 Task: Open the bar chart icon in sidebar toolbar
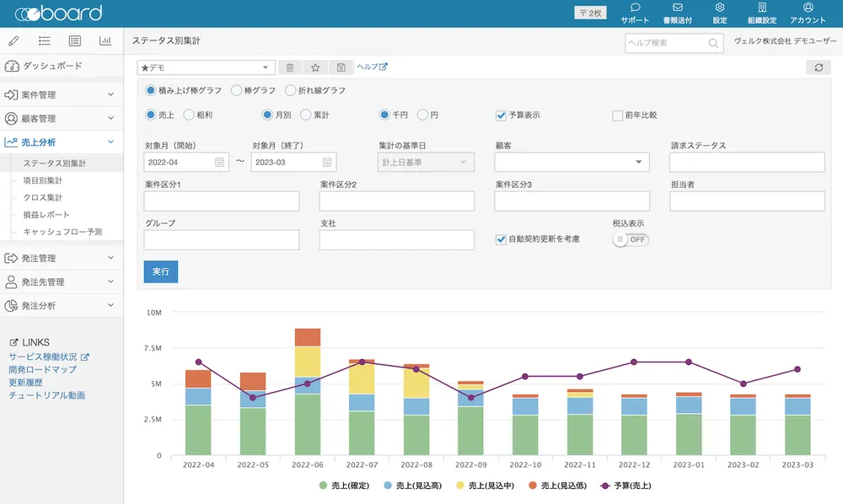105,40
